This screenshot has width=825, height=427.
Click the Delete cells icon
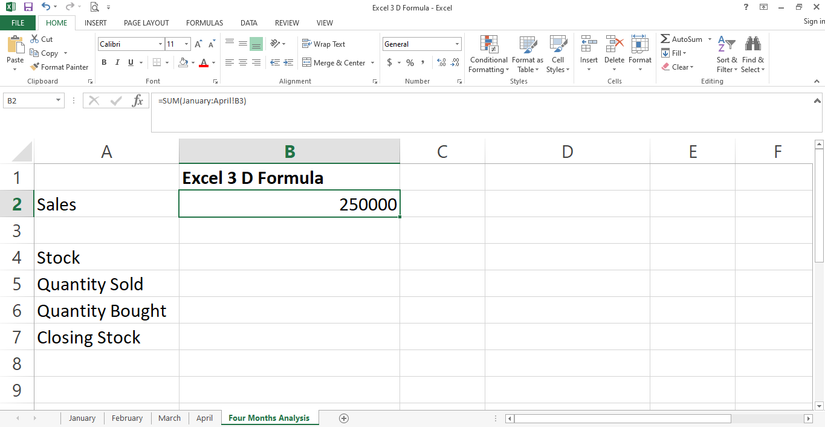click(614, 45)
